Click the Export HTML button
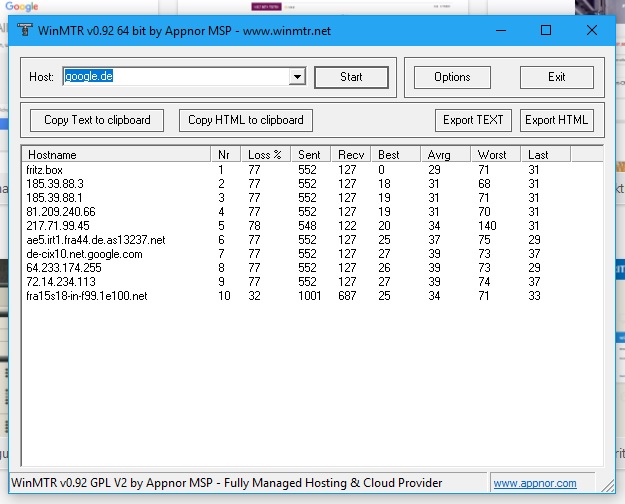The height and width of the screenshot is (504, 625). tap(556, 120)
